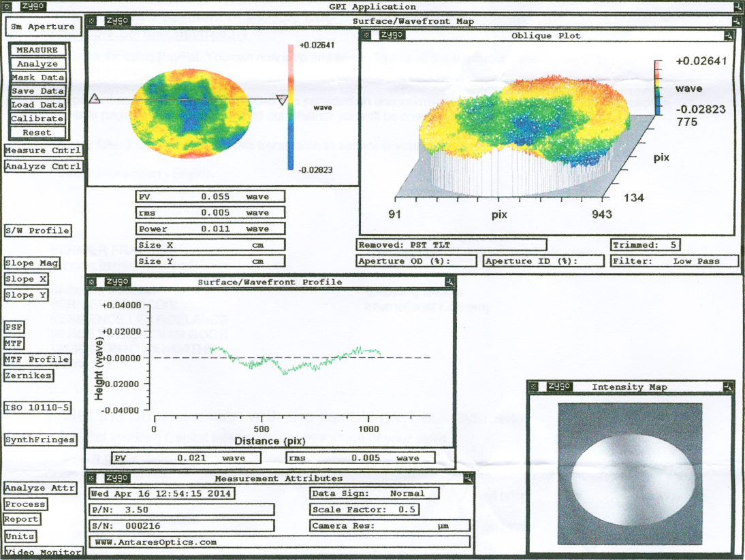
Task: Select the Calibrate button
Action: (x=38, y=118)
